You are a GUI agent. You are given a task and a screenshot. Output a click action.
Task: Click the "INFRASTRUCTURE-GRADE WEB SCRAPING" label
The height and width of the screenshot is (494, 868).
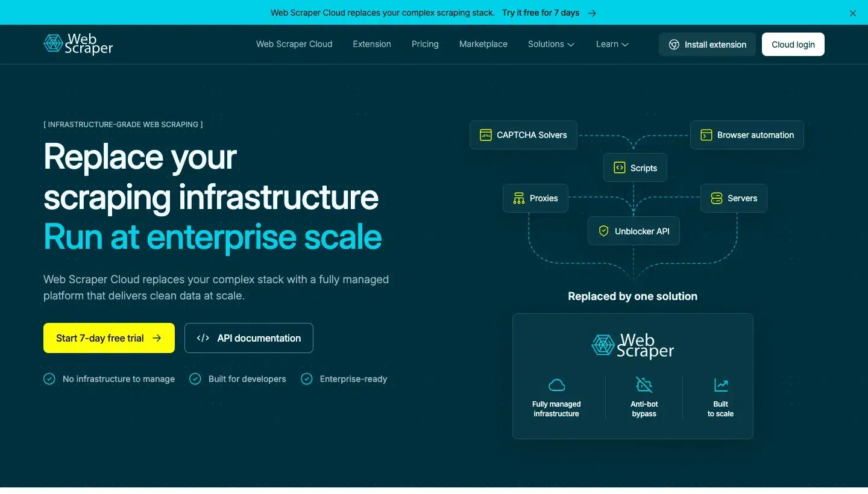tap(123, 125)
